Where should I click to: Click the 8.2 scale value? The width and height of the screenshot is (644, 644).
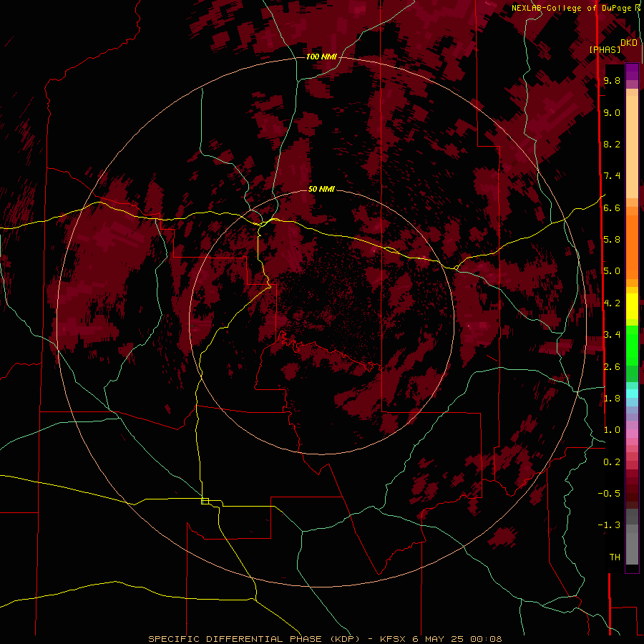pyautogui.click(x=612, y=144)
